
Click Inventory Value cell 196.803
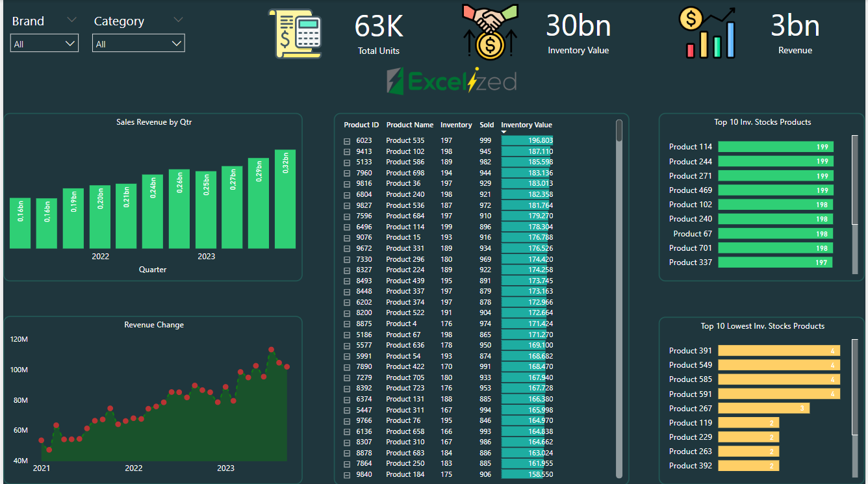pos(528,140)
